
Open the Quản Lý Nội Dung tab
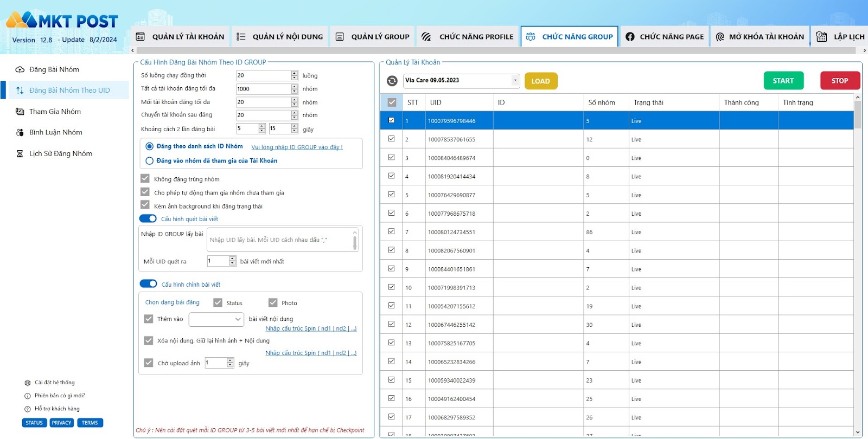(280, 37)
